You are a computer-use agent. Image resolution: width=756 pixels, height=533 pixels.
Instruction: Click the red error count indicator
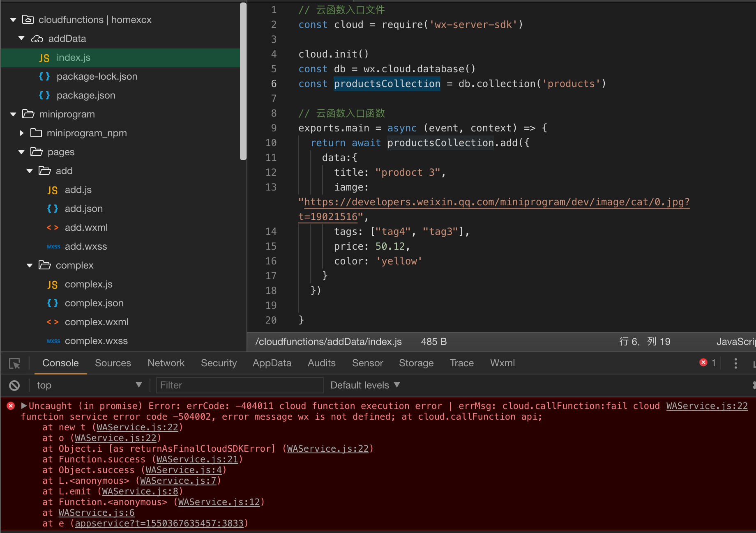point(708,363)
